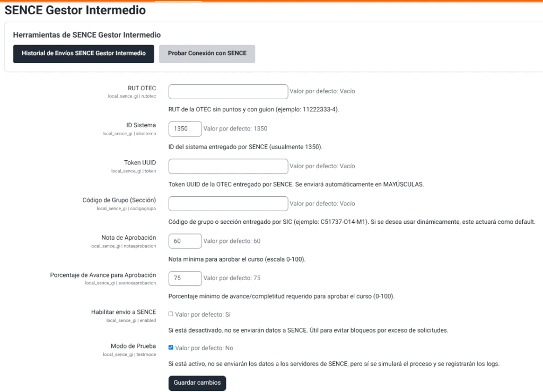Click the local_sence_gi | token text
Screen dimensions: 543x392
click(134, 171)
